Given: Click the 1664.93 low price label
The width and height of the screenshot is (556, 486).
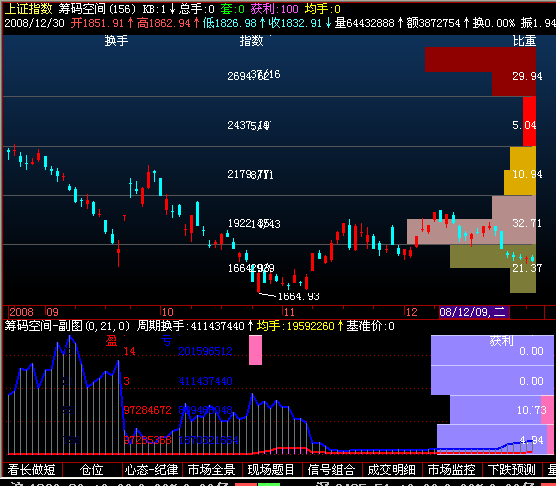Looking at the screenshot, I should point(299,296).
